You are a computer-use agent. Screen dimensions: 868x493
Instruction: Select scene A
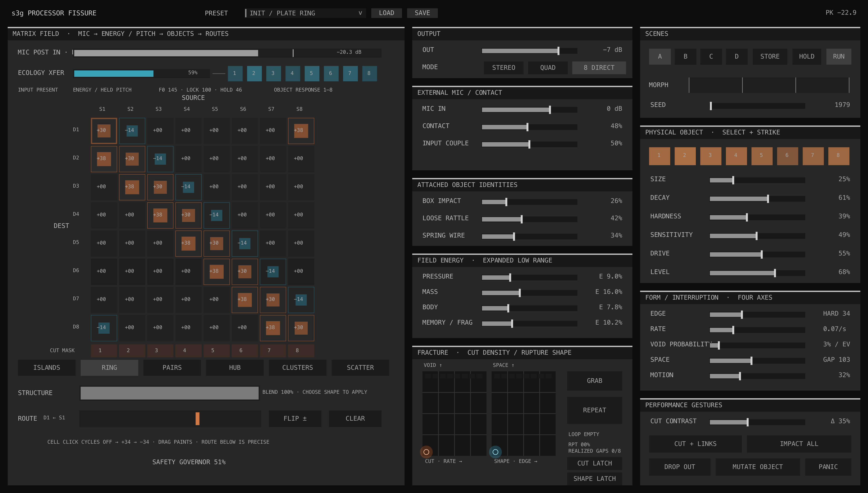660,57
